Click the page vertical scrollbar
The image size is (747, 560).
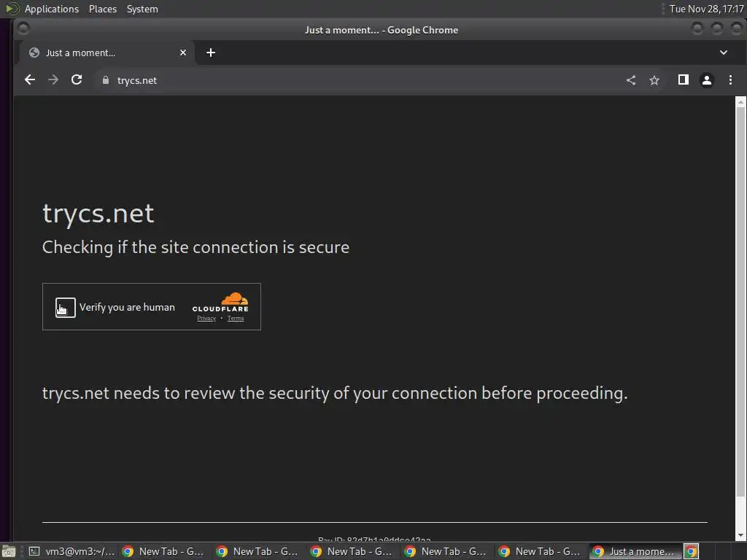pyautogui.click(x=740, y=303)
